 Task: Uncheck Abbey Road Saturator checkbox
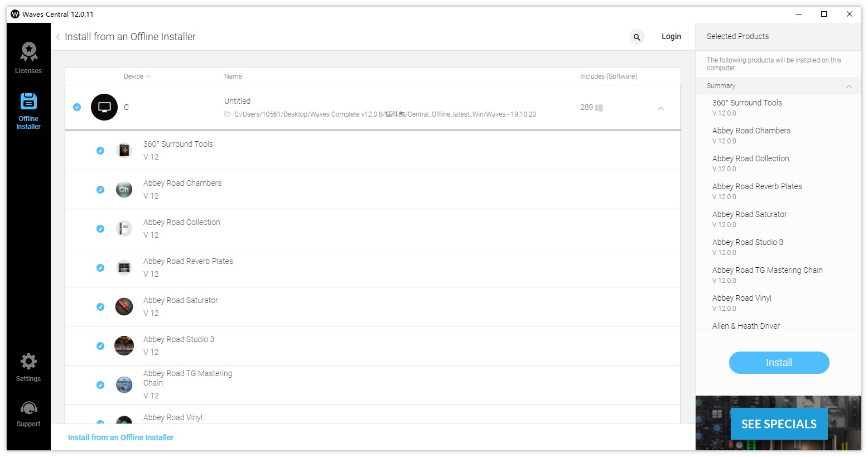(100, 306)
